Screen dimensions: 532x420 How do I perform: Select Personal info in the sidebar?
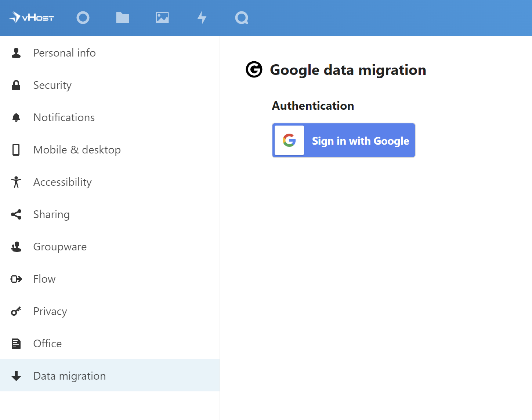64,52
